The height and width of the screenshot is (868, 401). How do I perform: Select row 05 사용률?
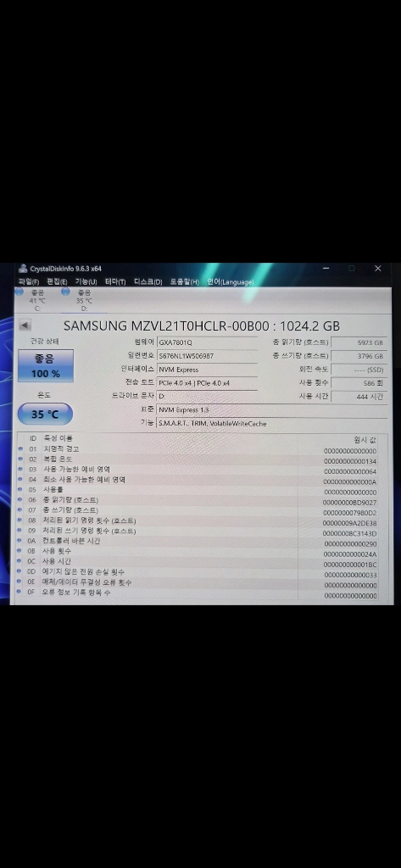click(x=198, y=490)
